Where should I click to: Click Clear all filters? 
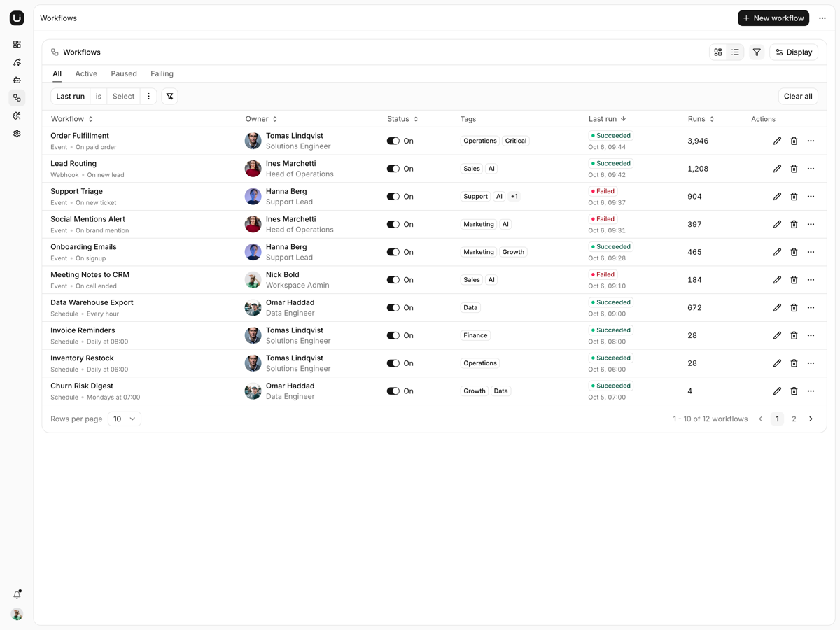coord(798,97)
